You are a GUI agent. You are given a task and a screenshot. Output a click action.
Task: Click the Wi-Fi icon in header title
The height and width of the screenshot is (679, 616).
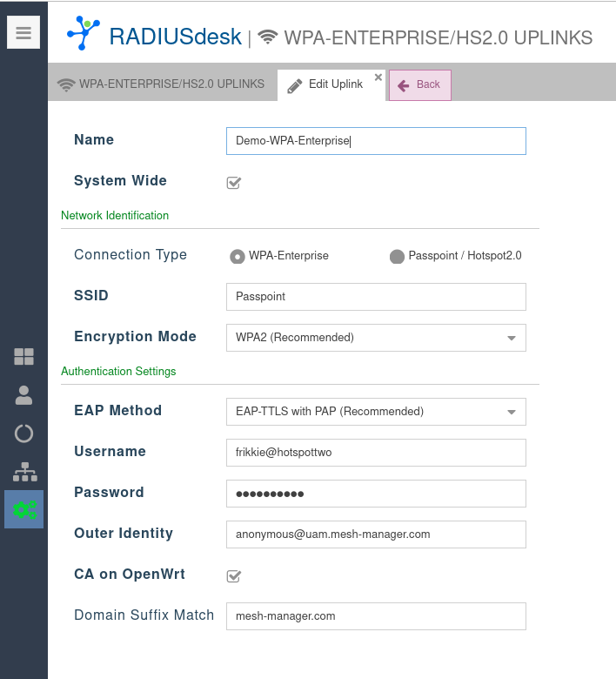(268, 37)
